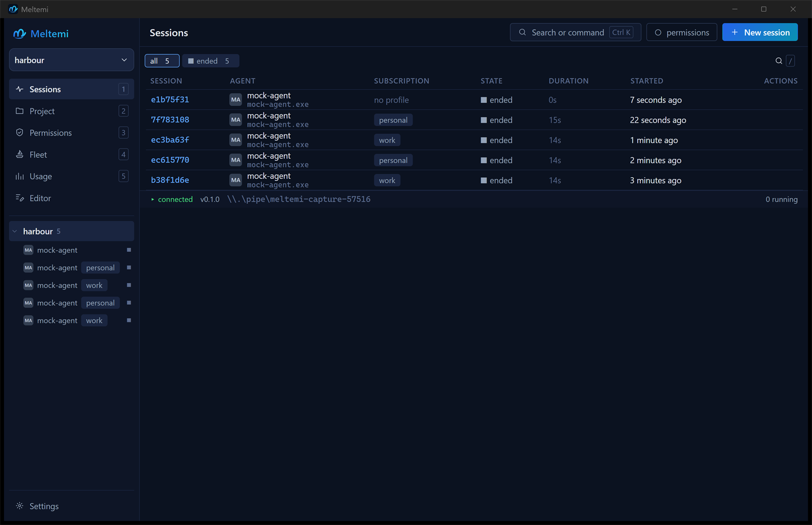The image size is (812, 525).
Task: Click the magnifier icon in the command search
Action: [522, 32]
